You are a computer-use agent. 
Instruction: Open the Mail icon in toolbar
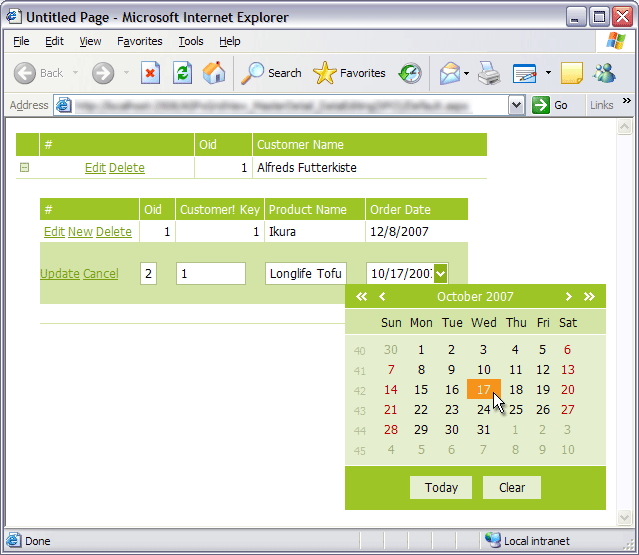pyautogui.click(x=450, y=73)
